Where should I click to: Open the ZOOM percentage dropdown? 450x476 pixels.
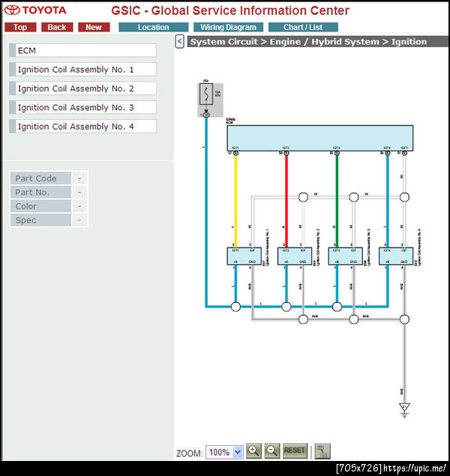pyautogui.click(x=224, y=452)
